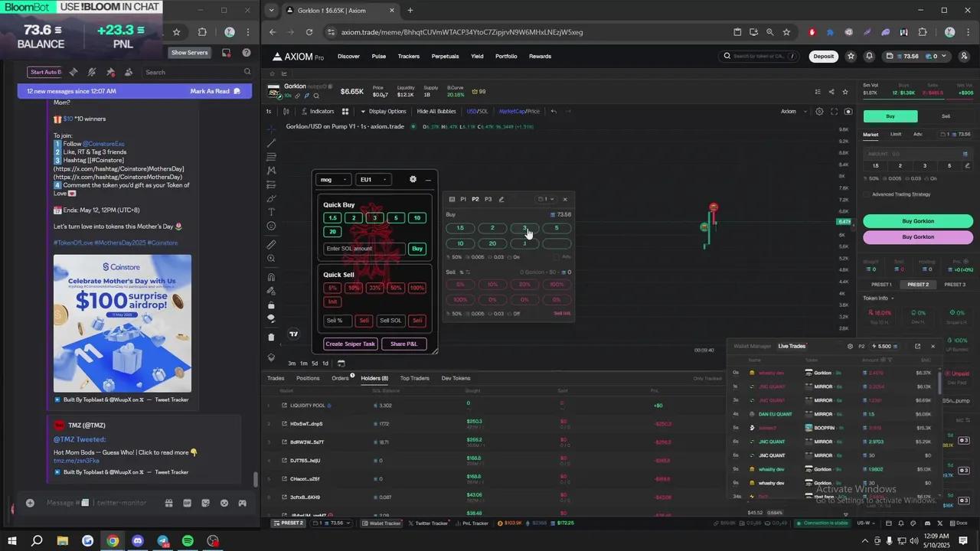Viewport: 980px width, 551px height.
Task: Focus the Axiom token search box
Action: 760,56
